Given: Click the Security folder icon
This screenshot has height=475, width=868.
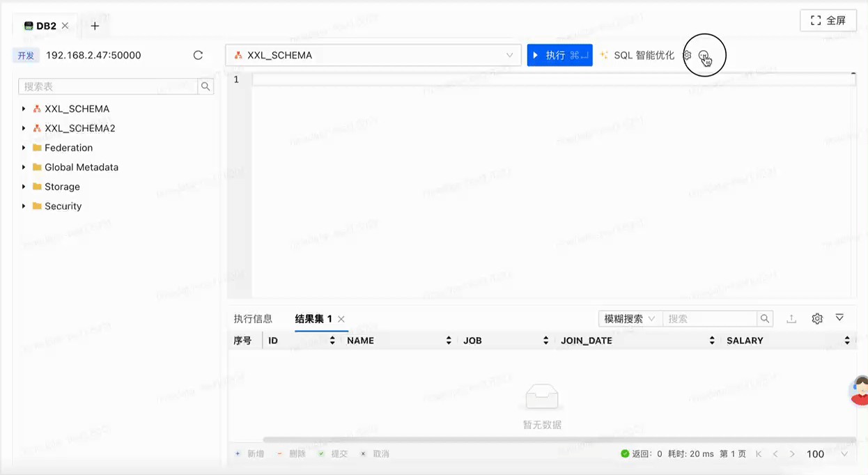Looking at the screenshot, I should 37,206.
